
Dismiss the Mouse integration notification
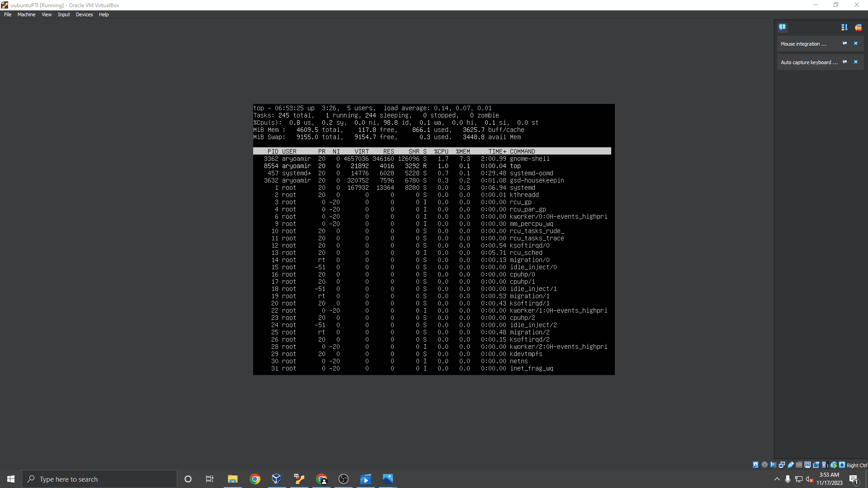[855, 43]
